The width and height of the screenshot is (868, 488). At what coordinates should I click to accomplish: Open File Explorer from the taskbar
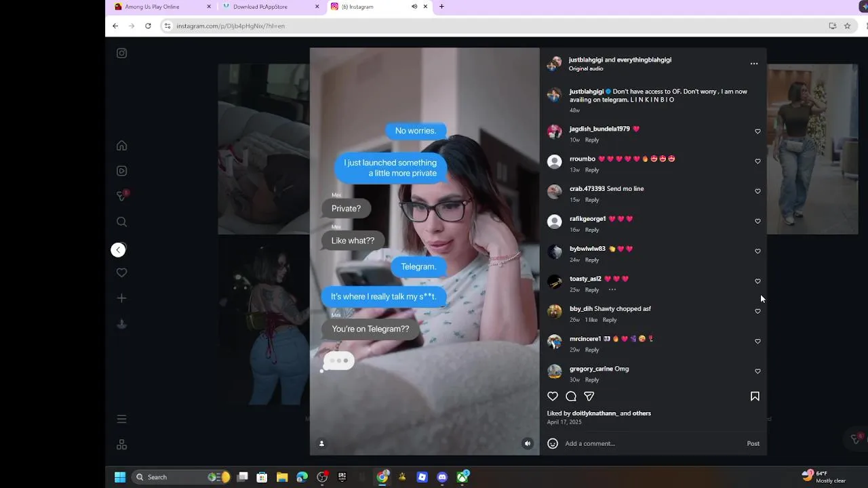282,477
